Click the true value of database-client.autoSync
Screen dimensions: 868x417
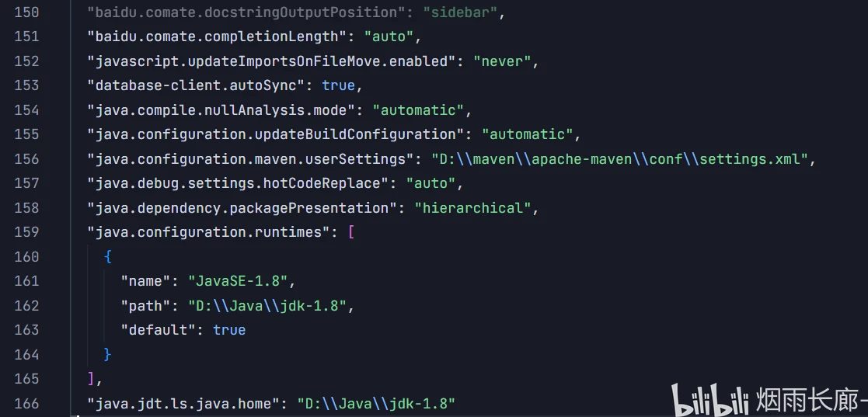338,85
